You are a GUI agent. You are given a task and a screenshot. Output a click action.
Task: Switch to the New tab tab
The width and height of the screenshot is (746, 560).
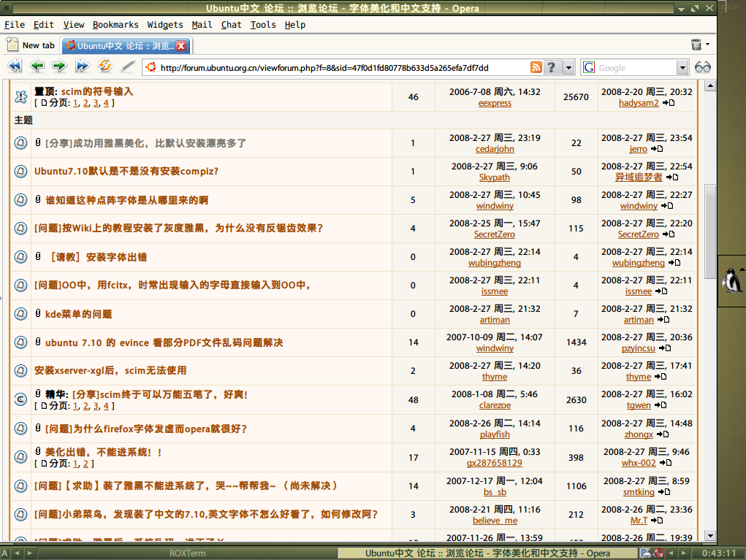click(x=31, y=45)
